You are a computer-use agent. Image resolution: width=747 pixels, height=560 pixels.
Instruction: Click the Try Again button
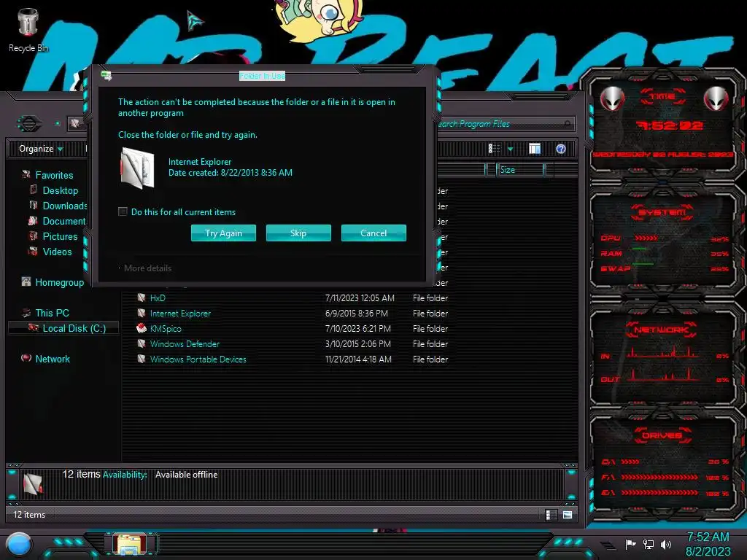click(223, 233)
